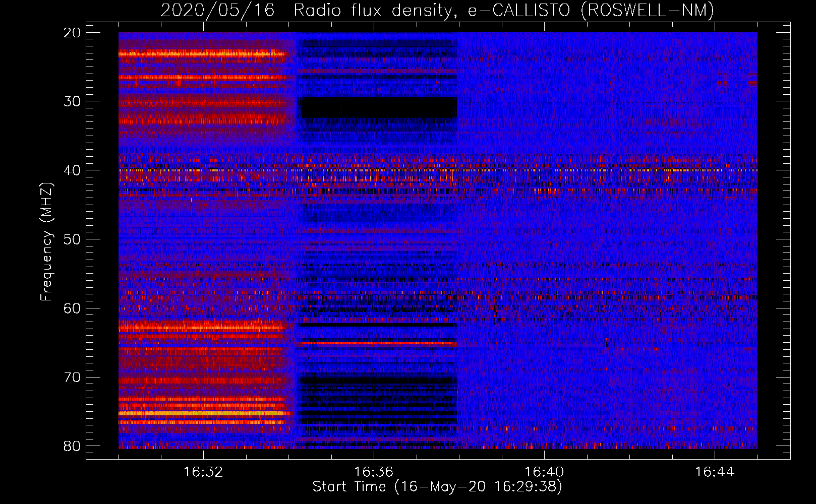Click the time tick label '16:40'

544,472
